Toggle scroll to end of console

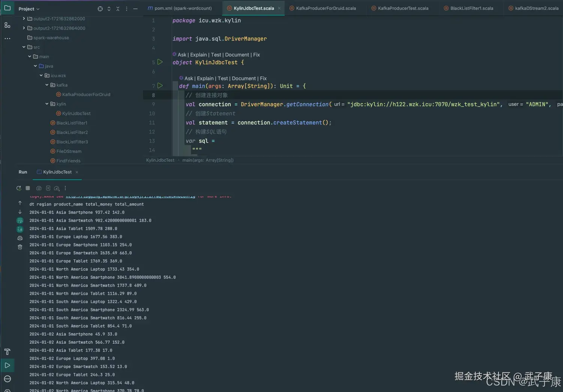[x=20, y=229]
